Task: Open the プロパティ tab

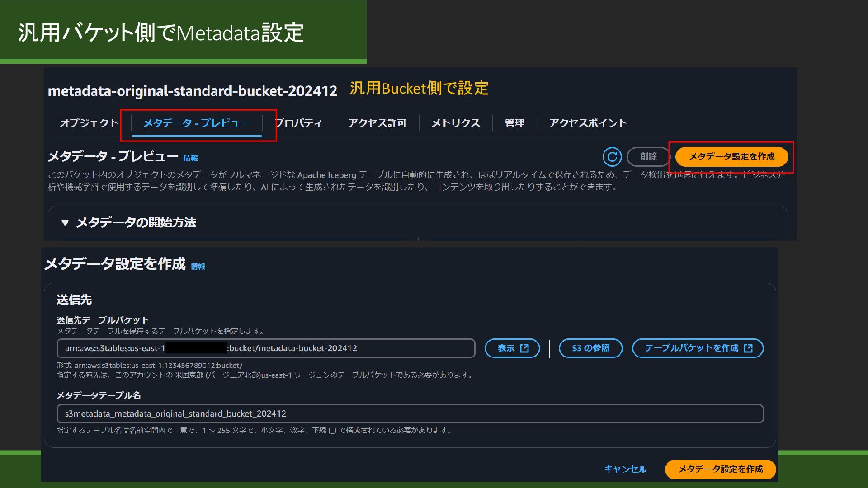Action: click(298, 123)
